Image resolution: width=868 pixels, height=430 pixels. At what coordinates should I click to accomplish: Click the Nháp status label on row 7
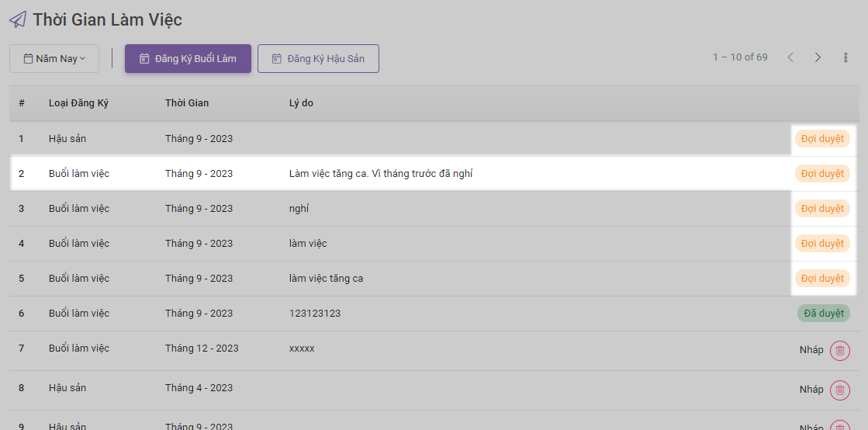click(811, 350)
